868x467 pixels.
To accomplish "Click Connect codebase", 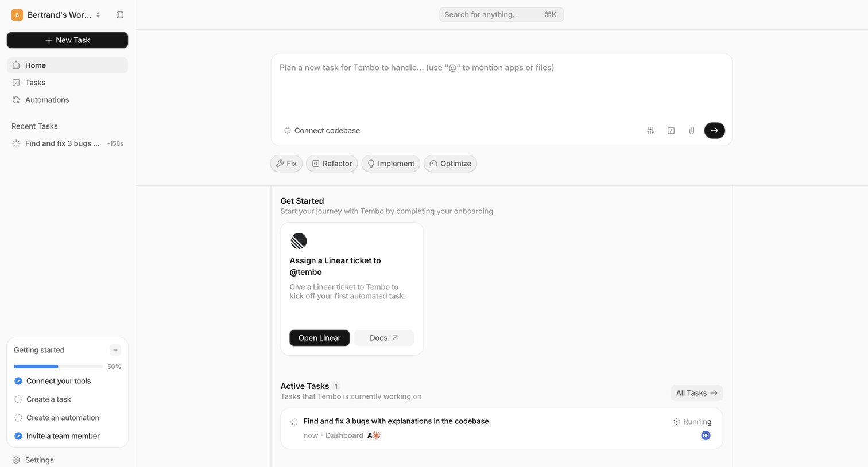I will (x=322, y=131).
